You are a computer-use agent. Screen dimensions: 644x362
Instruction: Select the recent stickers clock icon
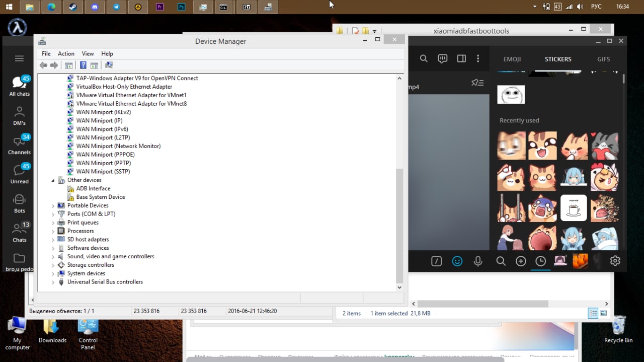tap(540, 261)
